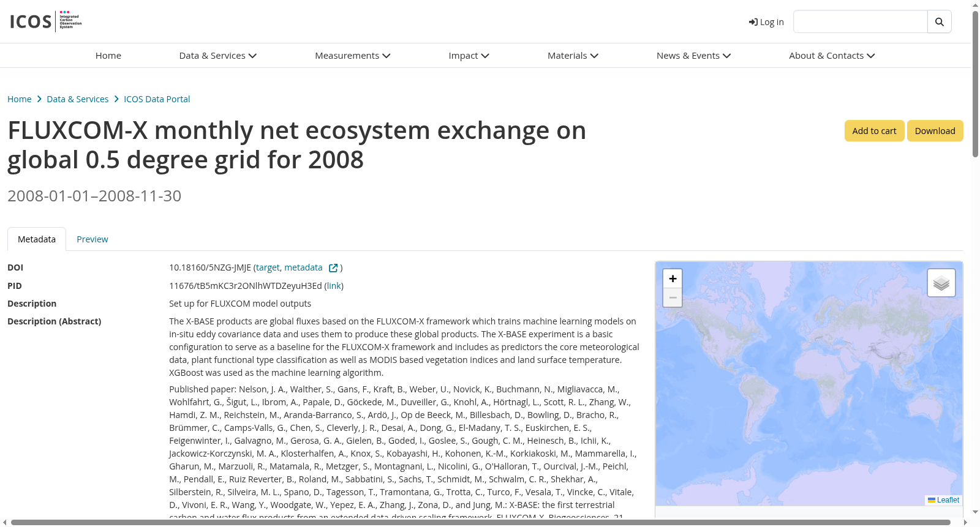The width and height of the screenshot is (980, 527).
Task: Expand the Data & Services menu
Action: pyautogui.click(x=218, y=56)
